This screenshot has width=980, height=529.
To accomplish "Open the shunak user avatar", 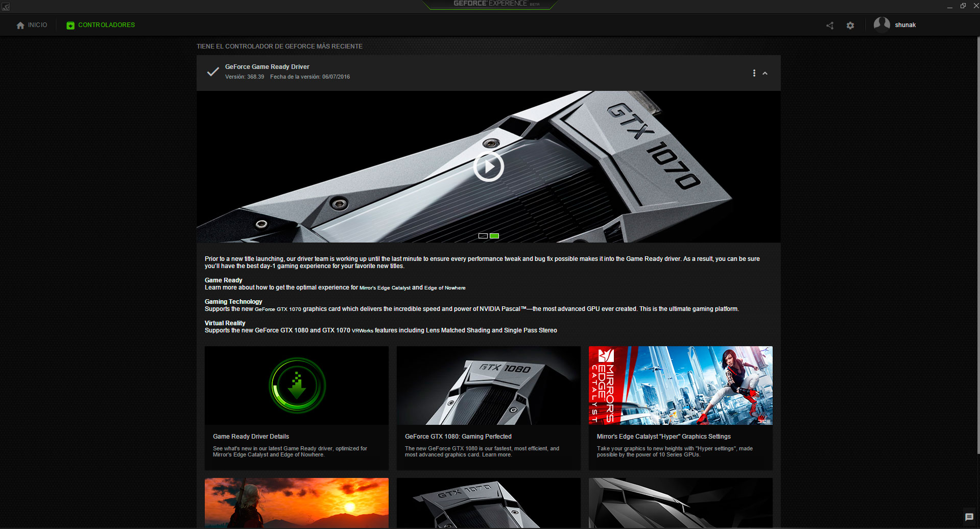I will point(882,25).
